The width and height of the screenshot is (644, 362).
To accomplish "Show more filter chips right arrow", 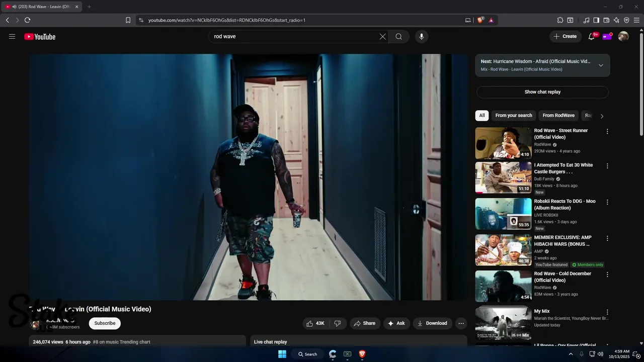I will tap(602, 116).
